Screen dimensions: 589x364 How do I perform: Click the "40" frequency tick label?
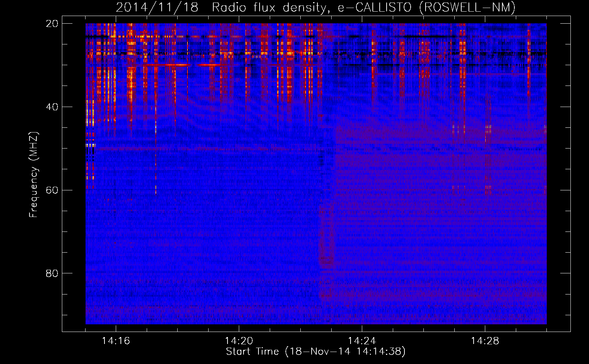coord(52,107)
